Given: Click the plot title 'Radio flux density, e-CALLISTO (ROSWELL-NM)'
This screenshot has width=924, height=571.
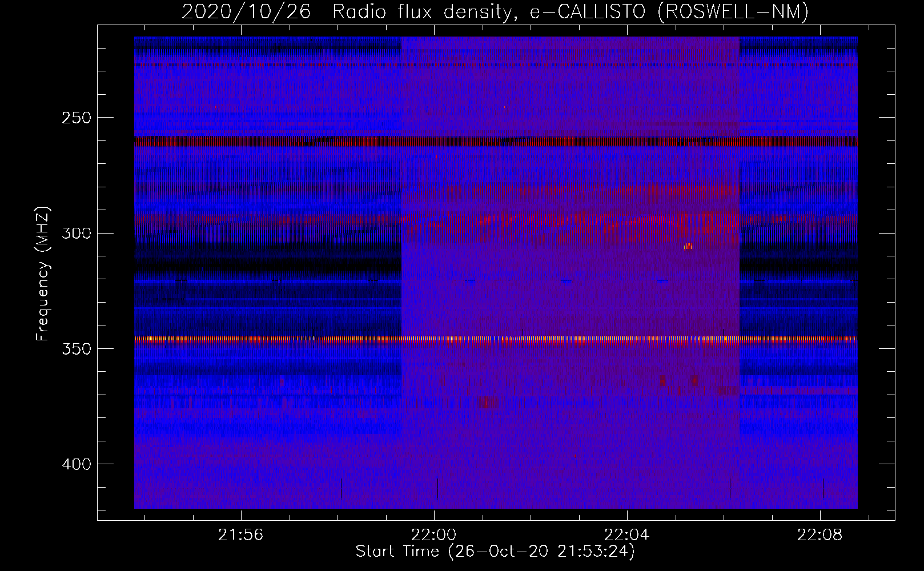Looking at the screenshot, I should pos(571,11).
